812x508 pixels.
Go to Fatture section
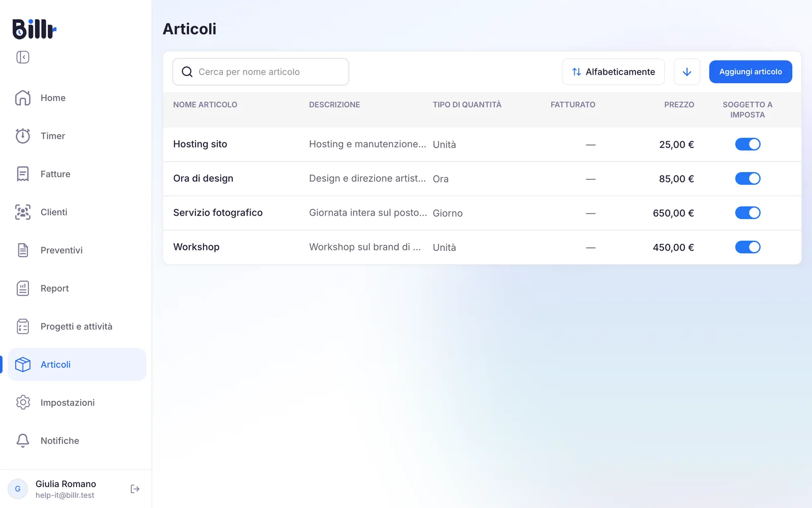(x=77, y=174)
